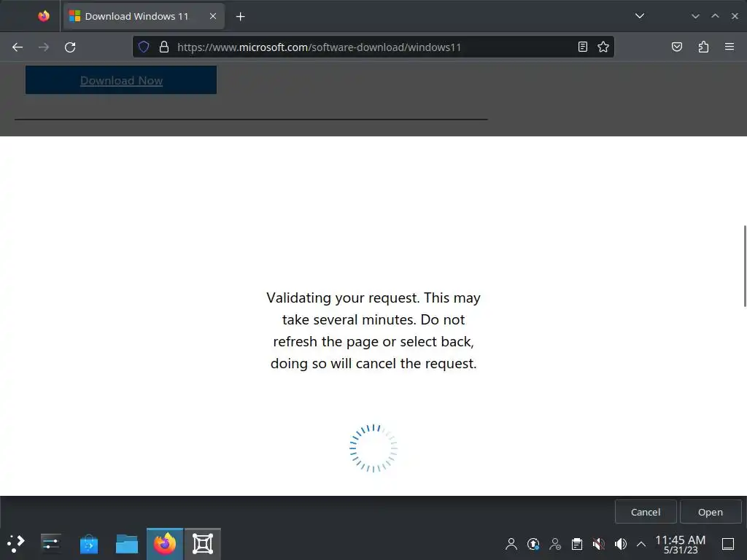747x560 pixels.
Task: Save page to Pocket
Action: [676, 47]
